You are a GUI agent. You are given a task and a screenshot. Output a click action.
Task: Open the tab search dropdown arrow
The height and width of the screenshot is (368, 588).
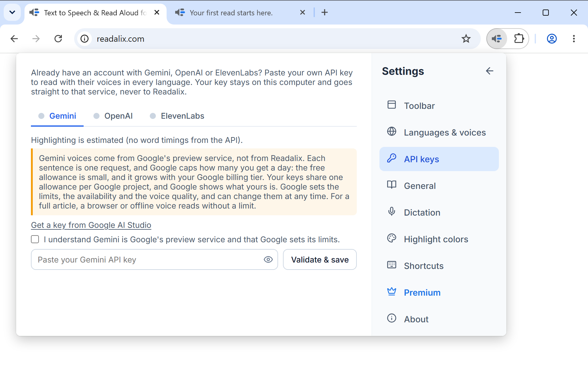pyautogui.click(x=12, y=13)
